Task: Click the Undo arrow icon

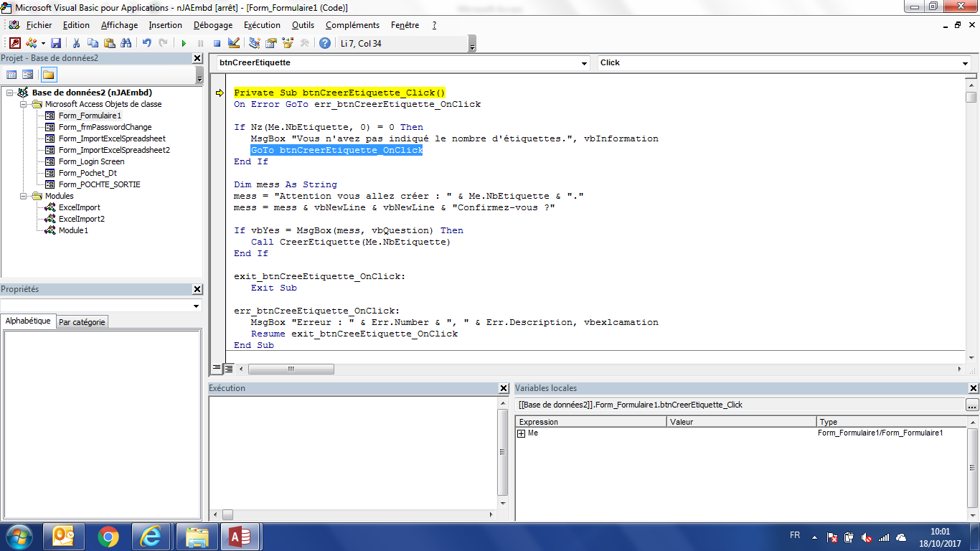Action: coord(146,43)
